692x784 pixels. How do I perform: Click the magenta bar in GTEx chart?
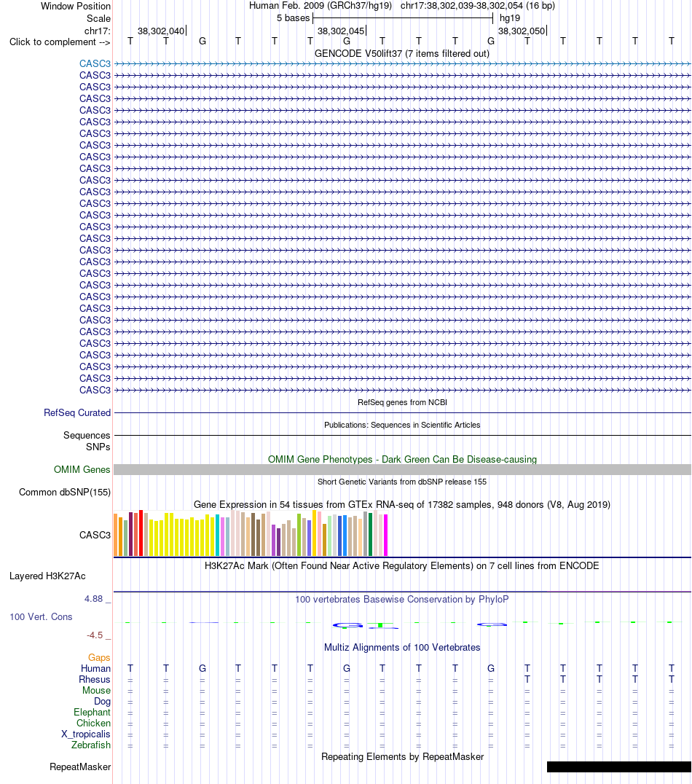click(x=385, y=536)
